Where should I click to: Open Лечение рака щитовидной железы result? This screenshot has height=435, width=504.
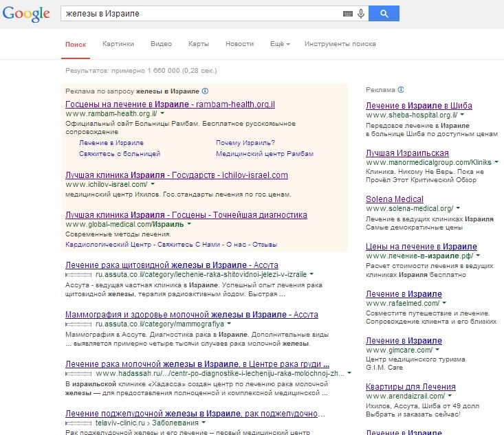point(172,265)
